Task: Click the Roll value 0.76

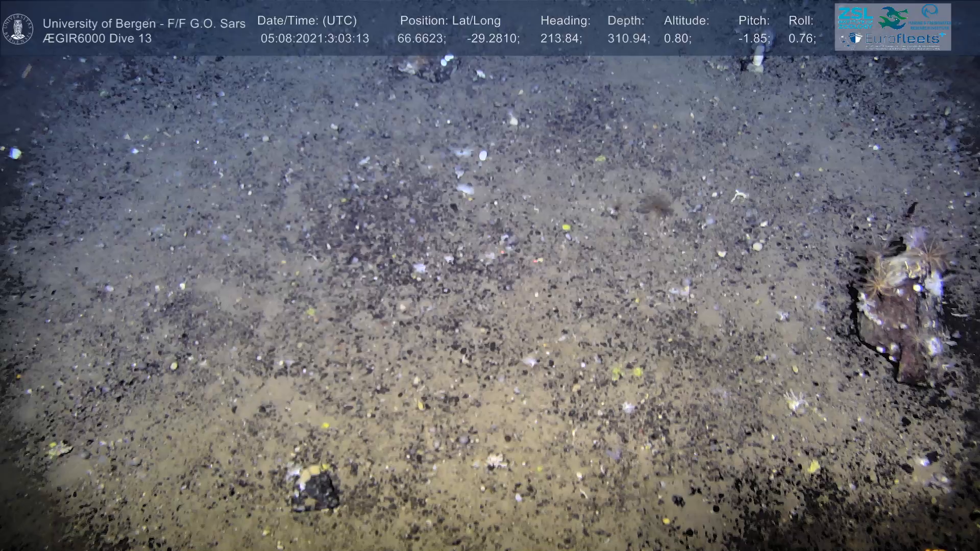Action: 802,39
